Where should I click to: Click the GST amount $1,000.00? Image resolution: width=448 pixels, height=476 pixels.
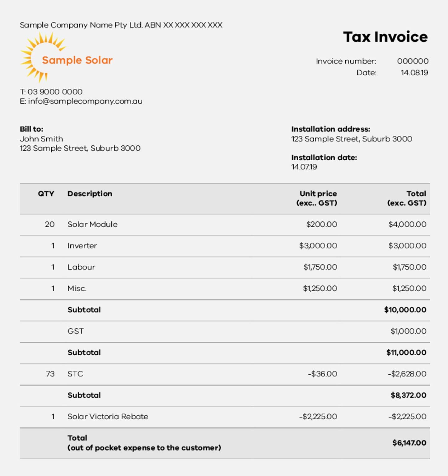pos(408,331)
